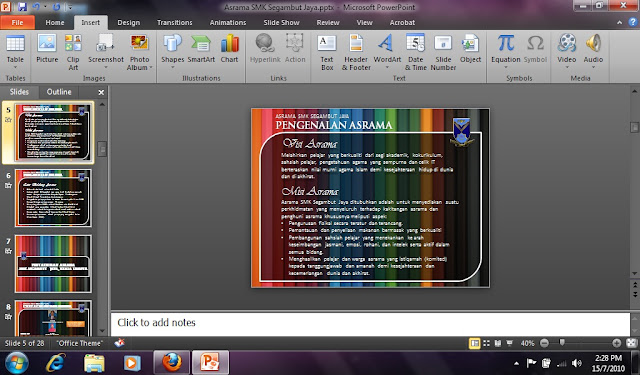Fit slide to current window
640x375 pixels.
[632, 343]
